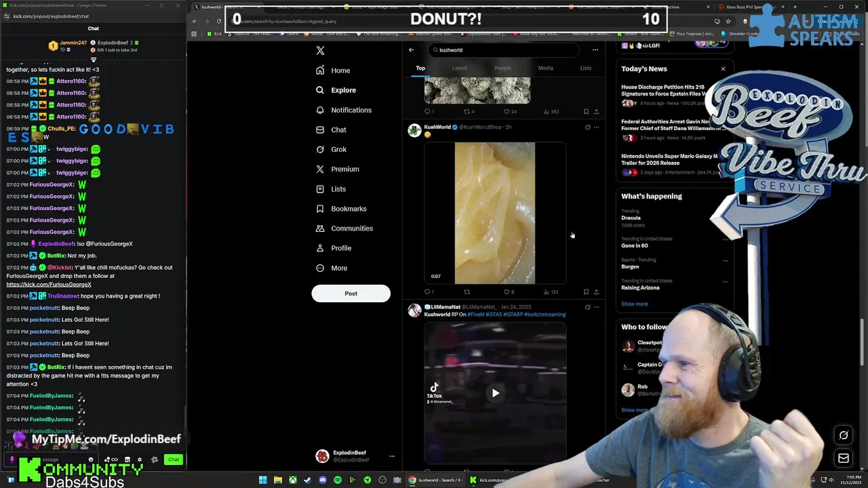Open the Home page in X sidebar
Screen dimensions: 868x488
333,70
